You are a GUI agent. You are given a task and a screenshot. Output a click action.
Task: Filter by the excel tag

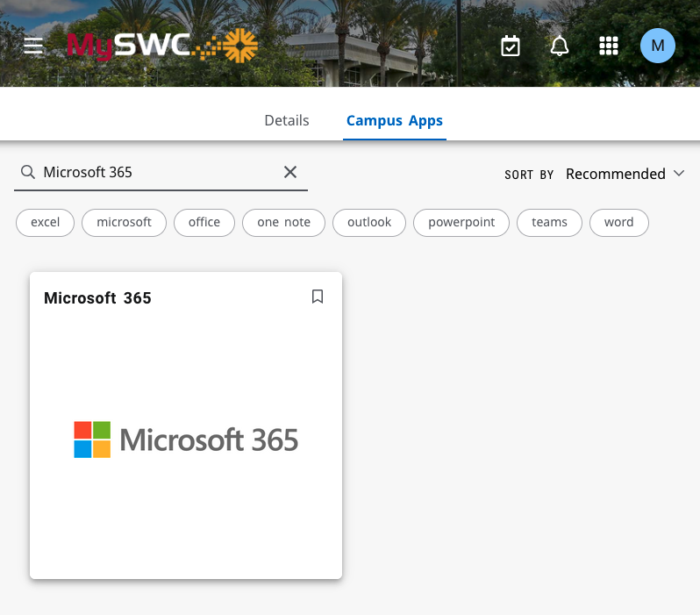coord(45,223)
